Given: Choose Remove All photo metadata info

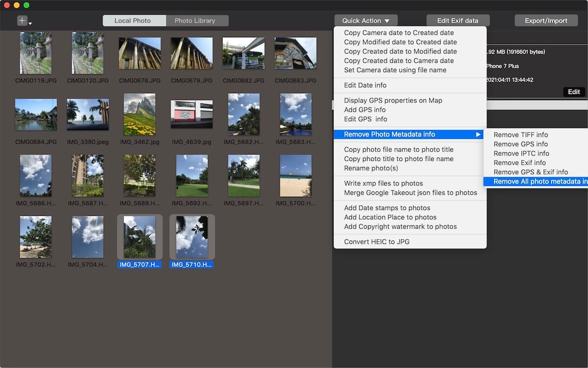Looking at the screenshot, I should point(537,182).
